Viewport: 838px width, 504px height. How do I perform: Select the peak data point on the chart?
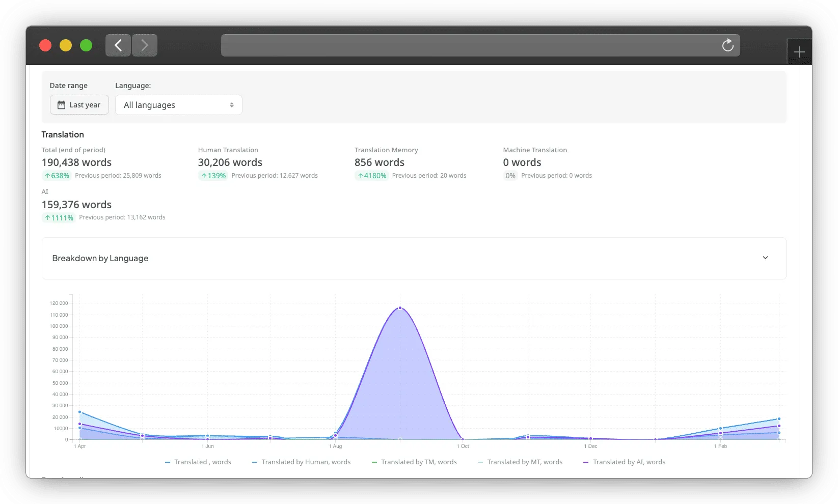[x=399, y=307]
